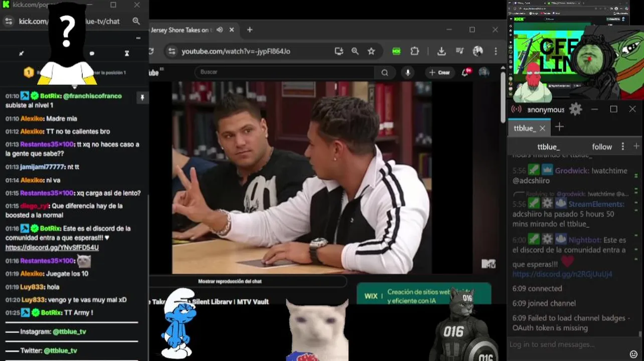Click the speech bubble icon in Kick chat header
644x361 pixels.
(x=92, y=53)
